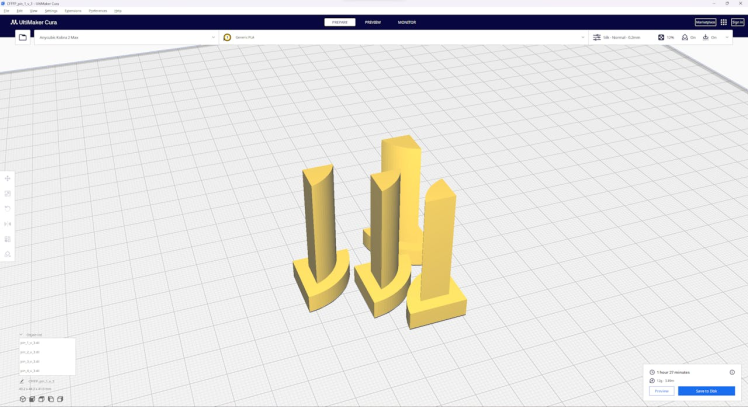Select the Rotate tool in left toolbar

pos(8,209)
